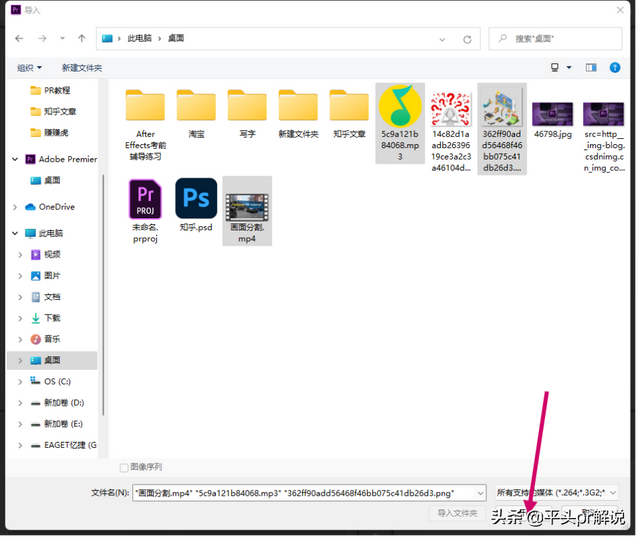This screenshot has width=640, height=540.
Task: Expand the 音乐 node chevron
Action: coord(20,339)
